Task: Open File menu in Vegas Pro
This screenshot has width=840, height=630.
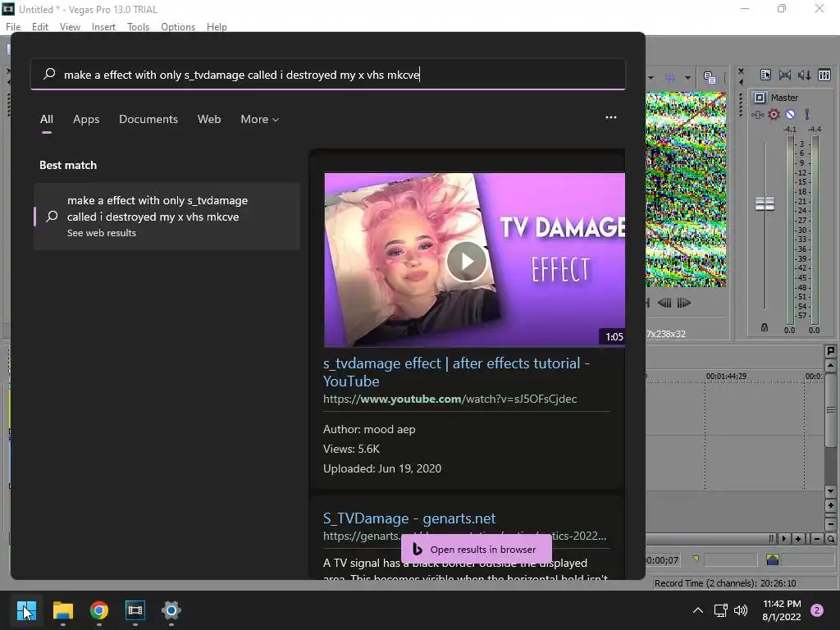Action: point(13,27)
